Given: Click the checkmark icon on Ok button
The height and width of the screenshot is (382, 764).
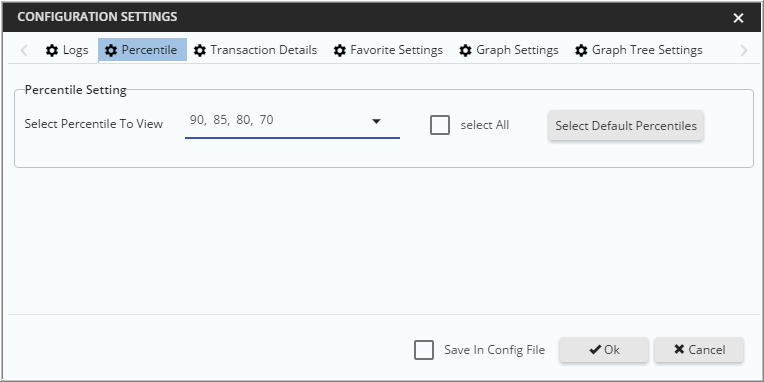Looking at the screenshot, I should click(595, 349).
